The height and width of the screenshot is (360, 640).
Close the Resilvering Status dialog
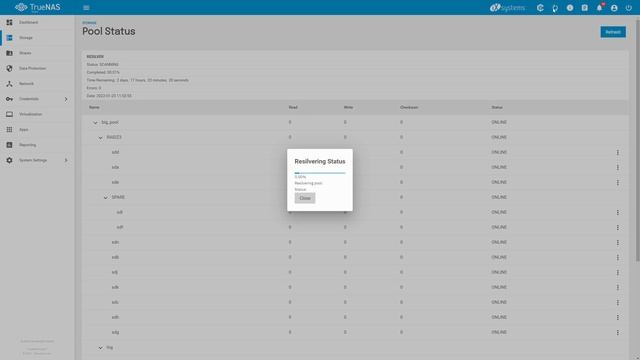click(305, 198)
